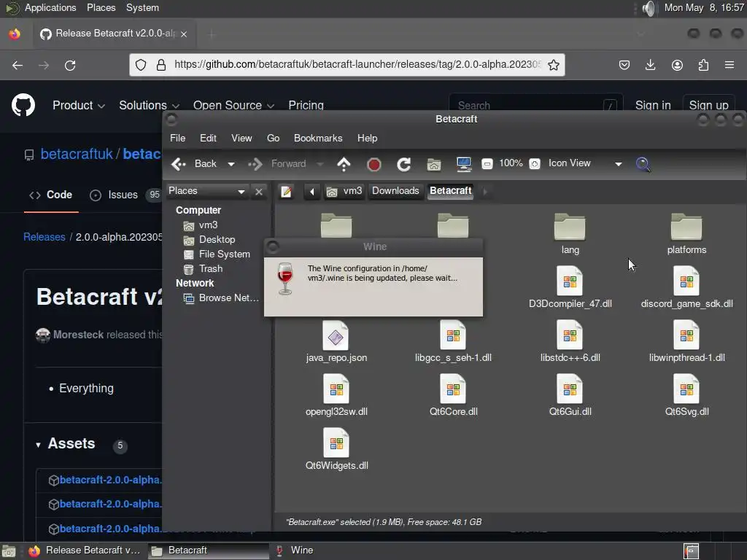Reload the GitHub page in Firefox
The height and width of the screenshot is (560, 747).
(70, 65)
